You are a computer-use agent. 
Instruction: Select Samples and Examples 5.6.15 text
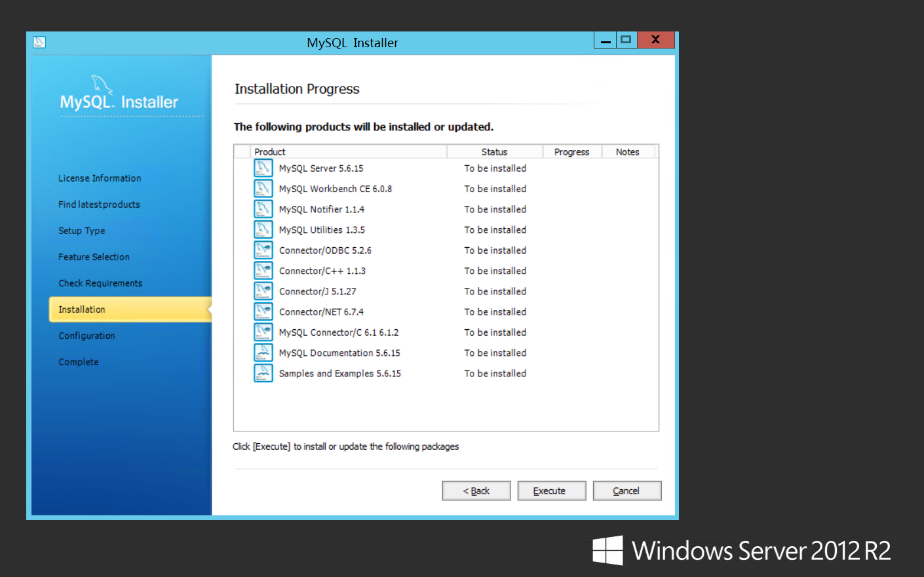pyautogui.click(x=340, y=374)
